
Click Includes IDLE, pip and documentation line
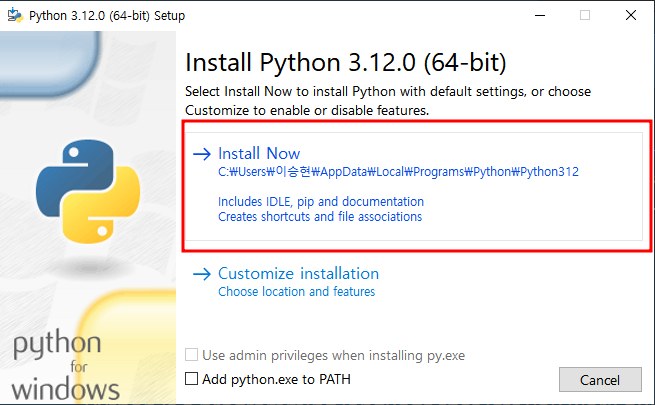(x=321, y=202)
